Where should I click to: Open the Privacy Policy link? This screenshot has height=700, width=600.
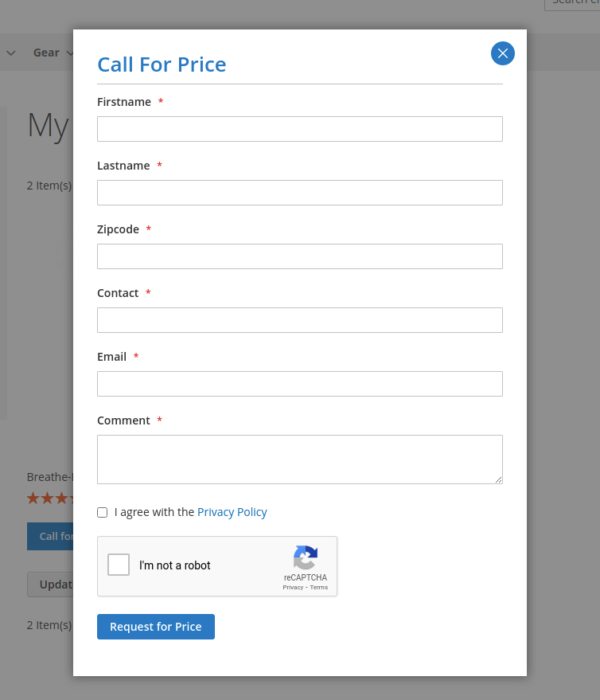232,512
